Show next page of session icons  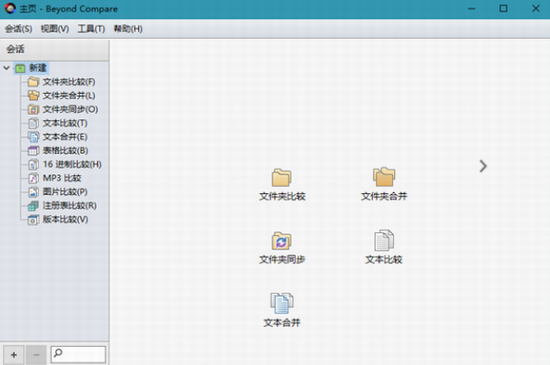coord(483,166)
